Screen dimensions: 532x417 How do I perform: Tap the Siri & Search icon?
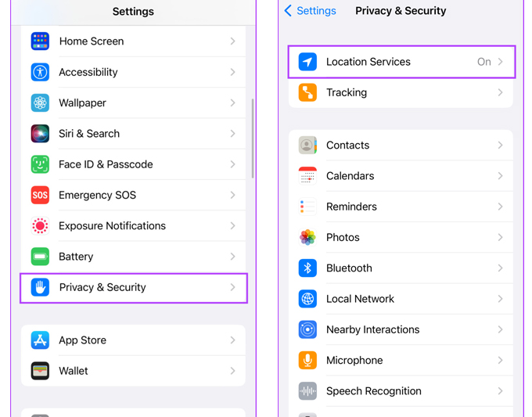[40, 134]
